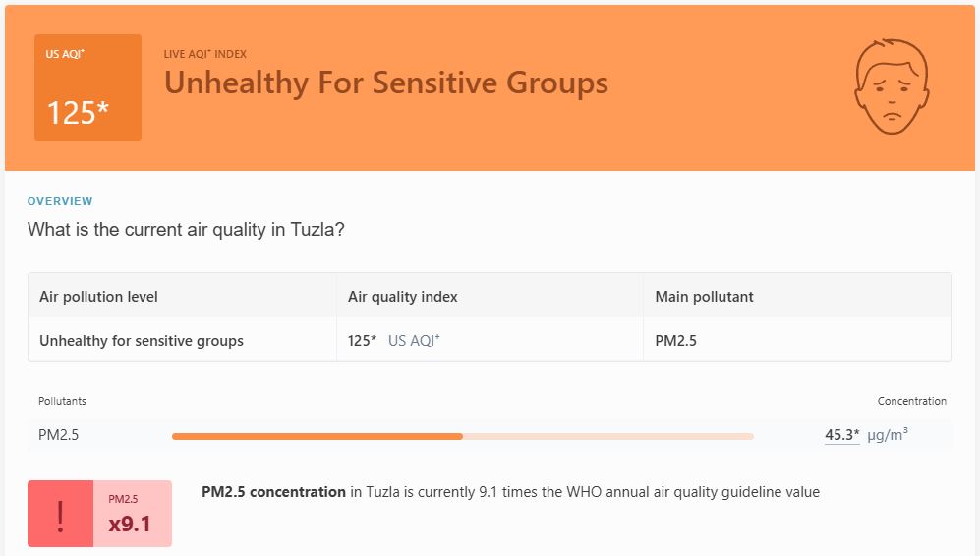This screenshot has height=556, width=980.
Task: Click the Tuzla air quality question heading
Action: tap(186, 230)
